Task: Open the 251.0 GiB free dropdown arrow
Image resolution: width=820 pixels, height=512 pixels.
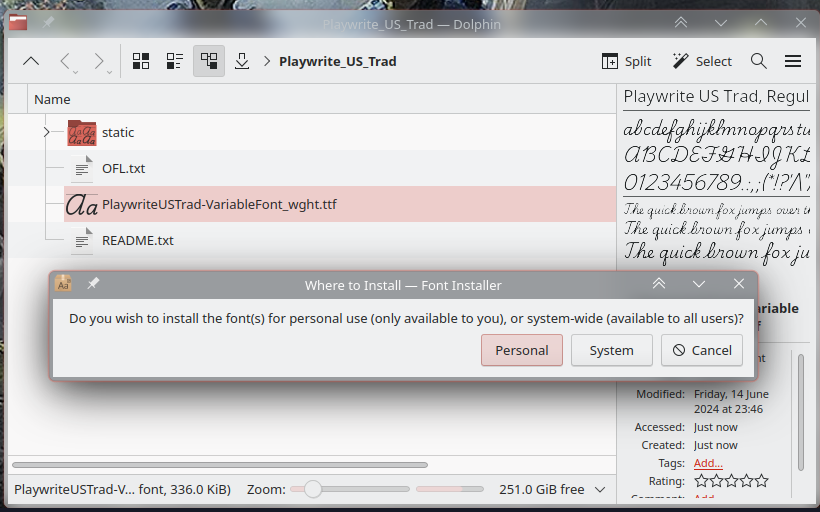Action: click(x=600, y=490)
